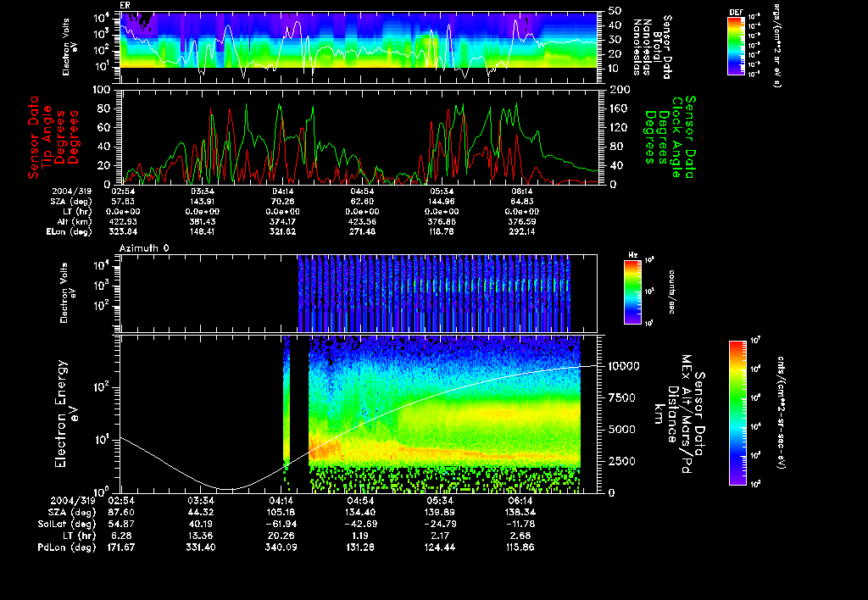Click the "DEF" label above color bar
The height and width of the screenshot is (600, 868).
point(736,12)
